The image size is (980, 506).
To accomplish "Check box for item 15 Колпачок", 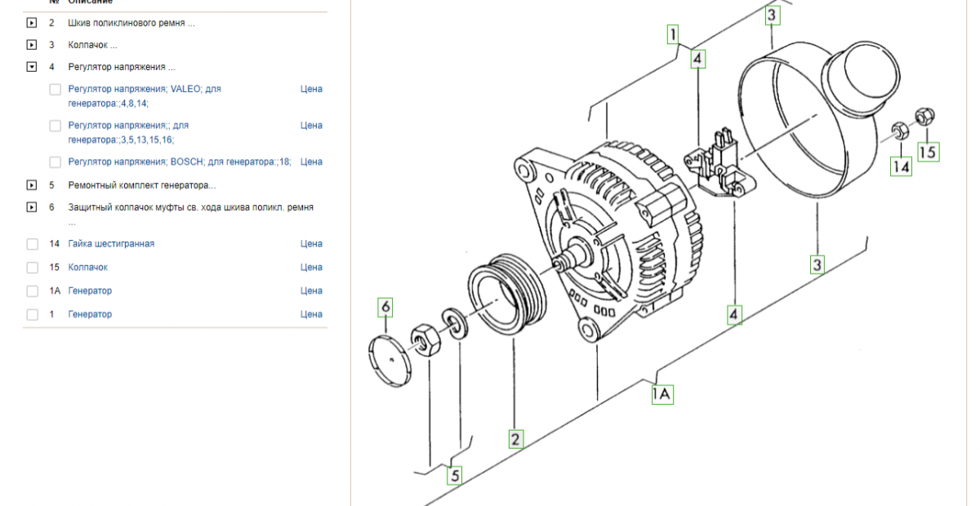I will [x=33, y=268].
